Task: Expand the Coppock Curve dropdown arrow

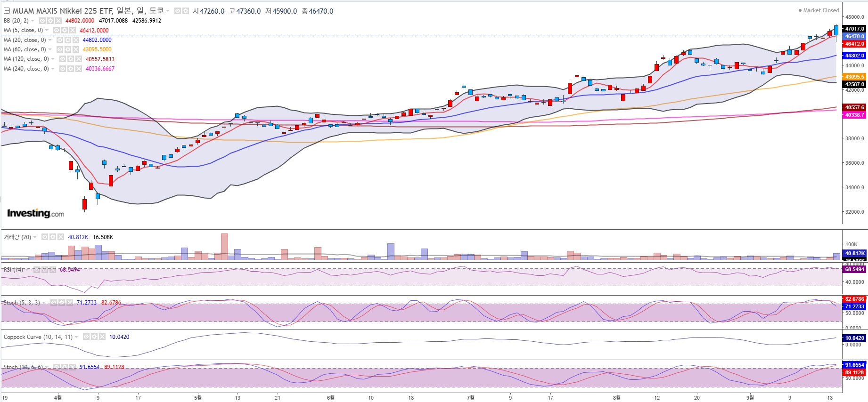Action: coord(76,337)
